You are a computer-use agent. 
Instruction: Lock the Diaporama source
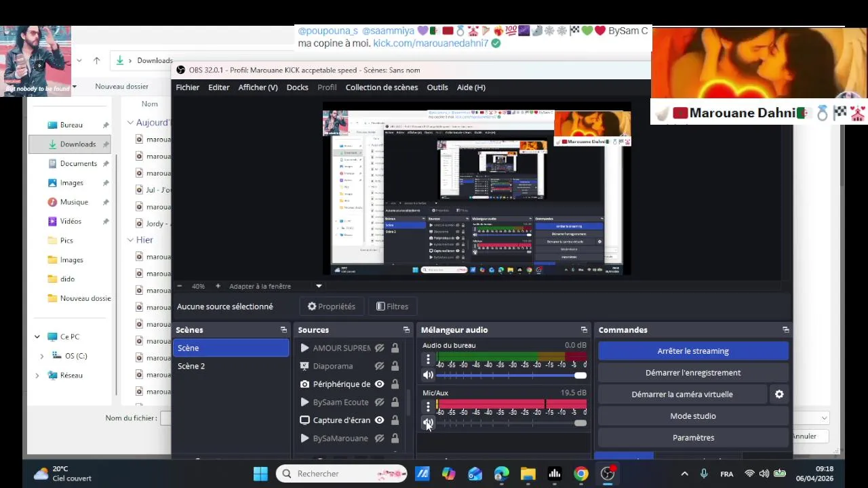395,366
